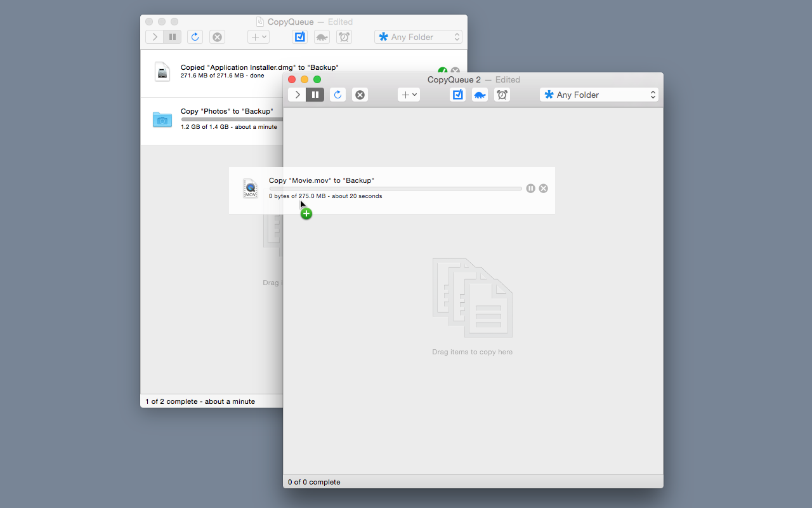Select 'Copy "Photos" to "Backup"' text

(x=227, y=111)
